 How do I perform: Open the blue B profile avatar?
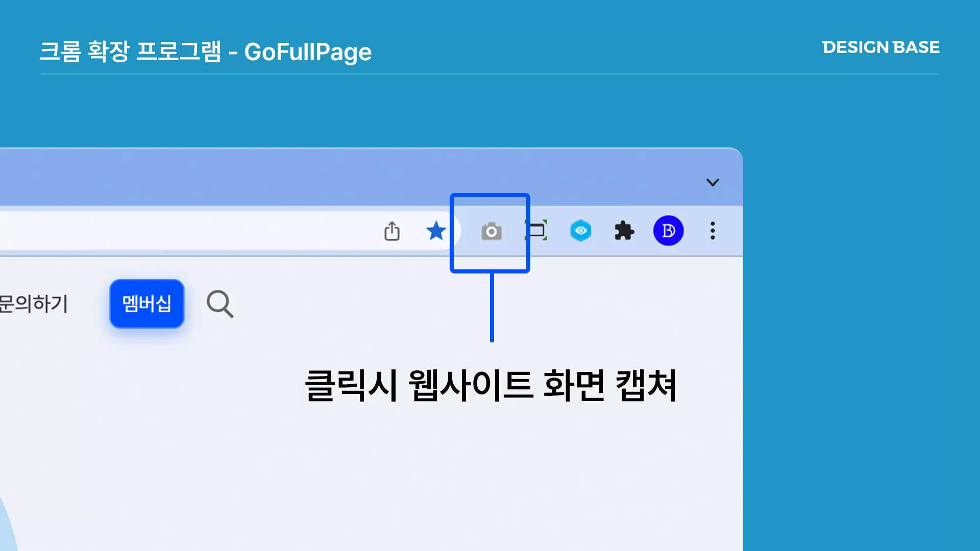click(668, 231)
